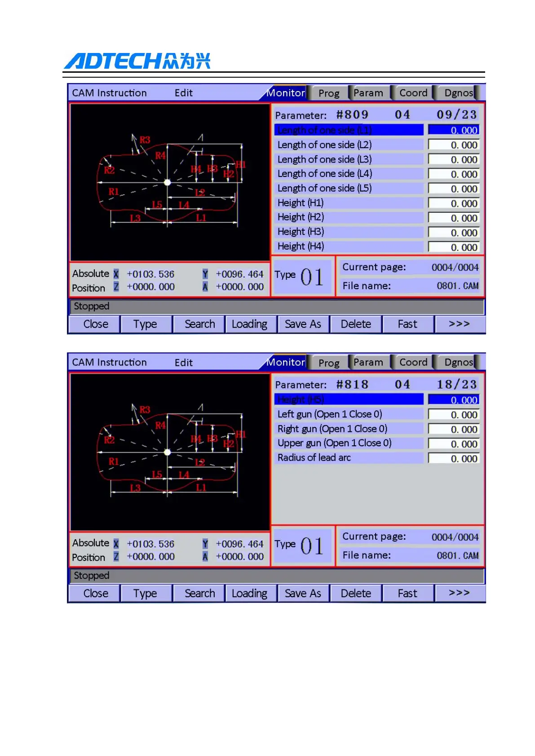This screenshot has width=535, height=756.
Task: Click Delete softkey in upper screen
Action: click(x=356, y=324)
